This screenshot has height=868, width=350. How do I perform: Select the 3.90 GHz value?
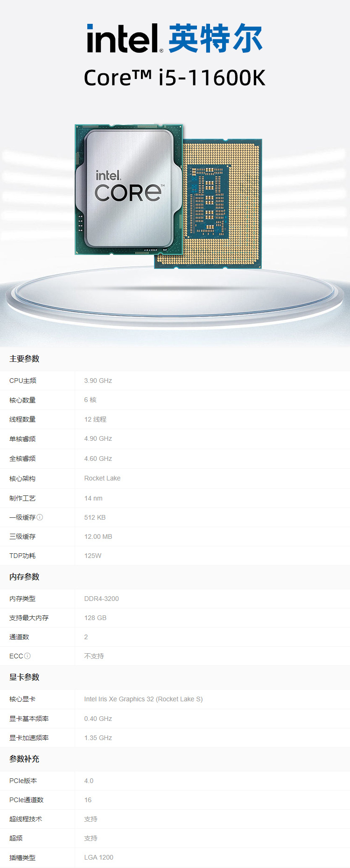(x=98, y=381)
